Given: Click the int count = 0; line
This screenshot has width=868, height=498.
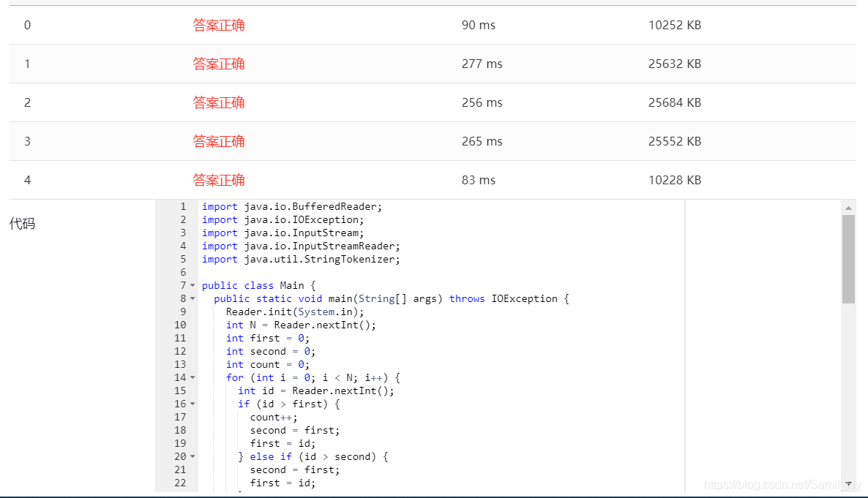Looking at the screenshot, I should [268, 365].
